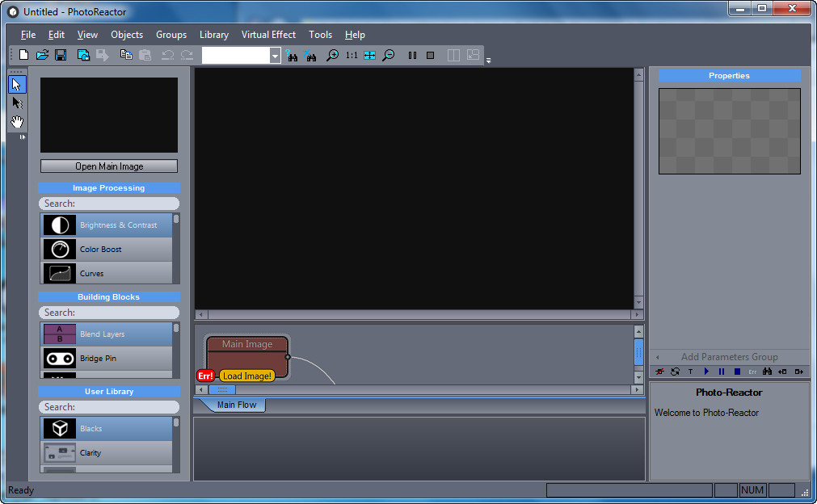Select the Main Image node title
Image resolution: width=817 pixels, height=504 pixels.
(247, 344)
